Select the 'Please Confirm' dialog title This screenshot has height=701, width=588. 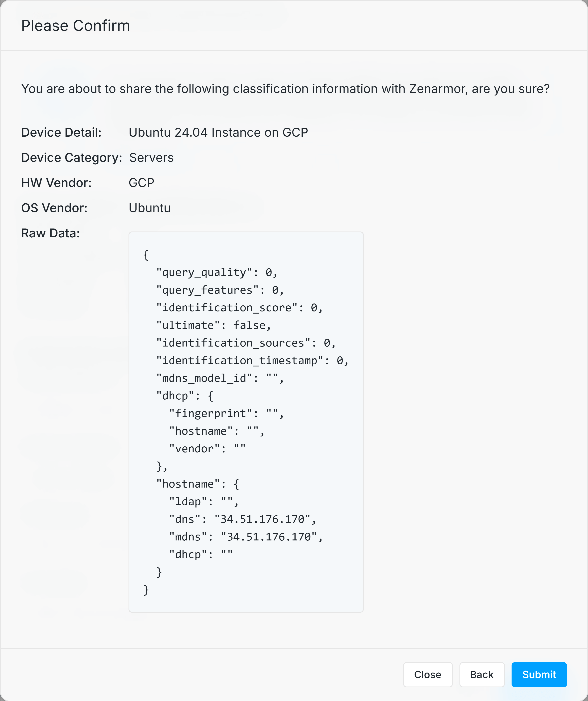tap(76, 26)
